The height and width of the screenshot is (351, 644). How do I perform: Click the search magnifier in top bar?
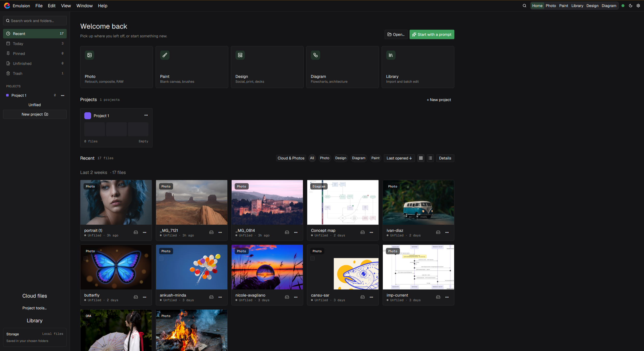[524, 6]
